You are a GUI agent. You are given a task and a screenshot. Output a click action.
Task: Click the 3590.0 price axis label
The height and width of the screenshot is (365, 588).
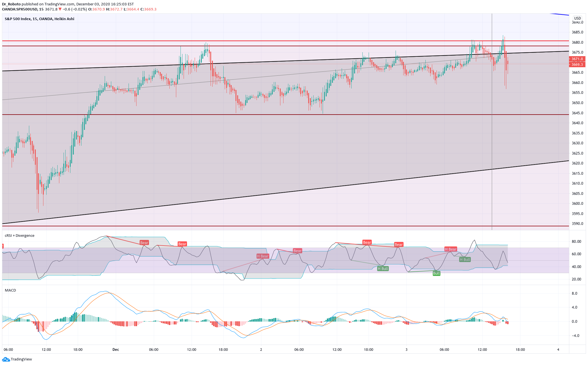click(x=577, y=224)
